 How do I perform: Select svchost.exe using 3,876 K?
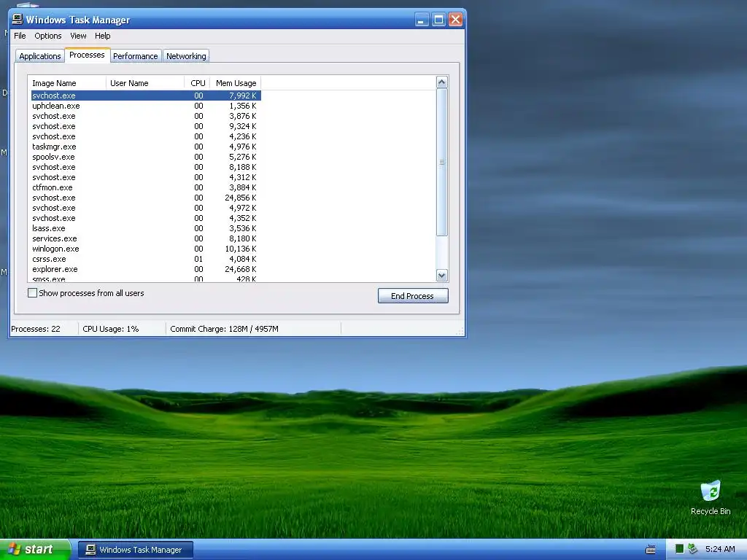click(146, 116)
